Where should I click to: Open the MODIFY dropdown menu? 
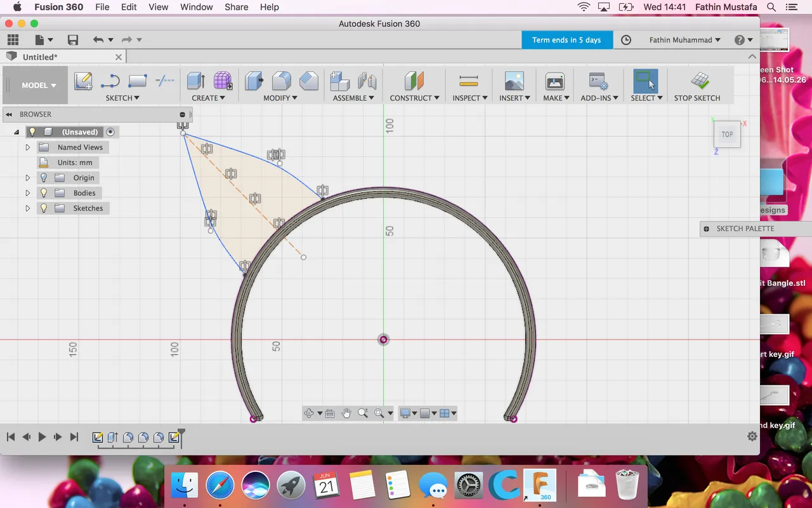(x=281, y=98)
